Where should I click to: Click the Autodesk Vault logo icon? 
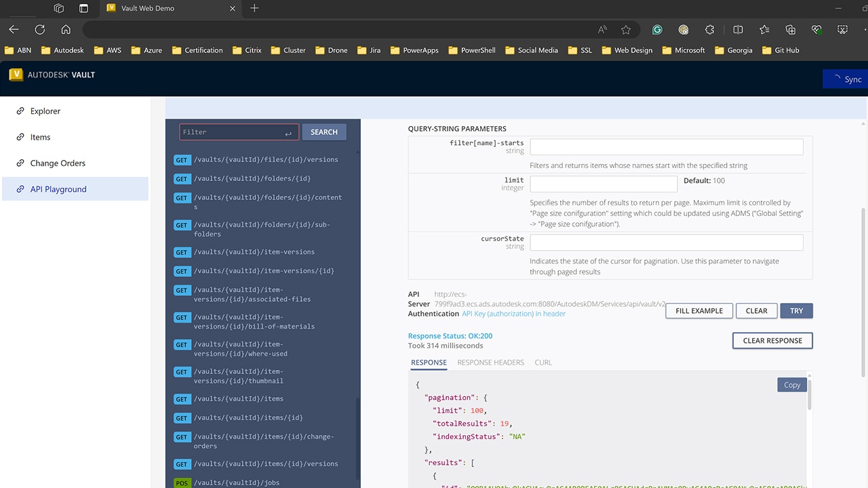tap(16, 75)
